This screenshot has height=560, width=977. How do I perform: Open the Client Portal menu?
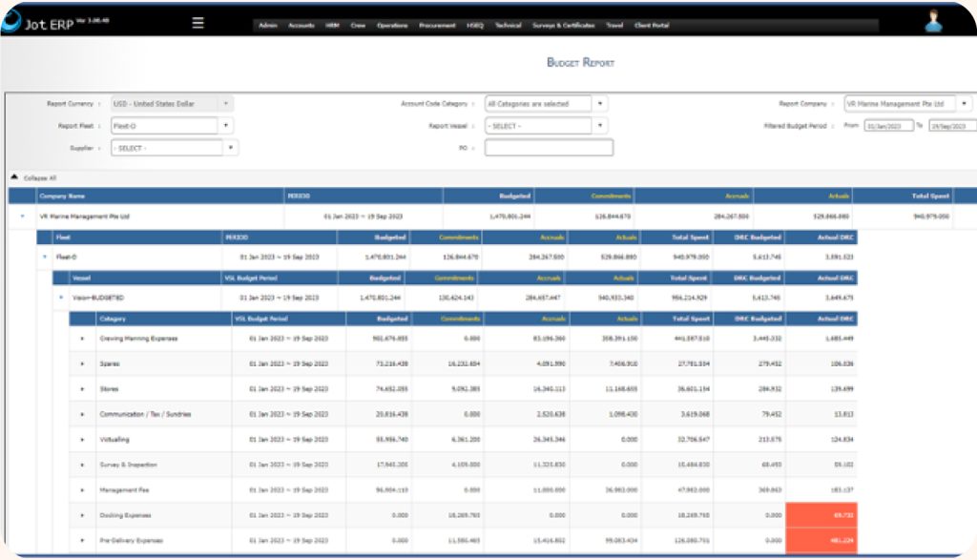[x=652, y=26]
